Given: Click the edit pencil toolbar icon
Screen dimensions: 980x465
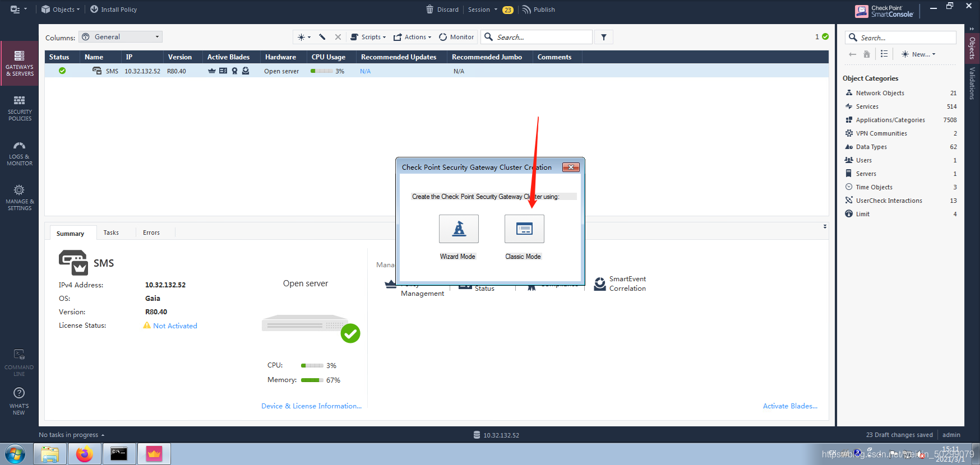Looking at the screenshot, I should (322, 37).
